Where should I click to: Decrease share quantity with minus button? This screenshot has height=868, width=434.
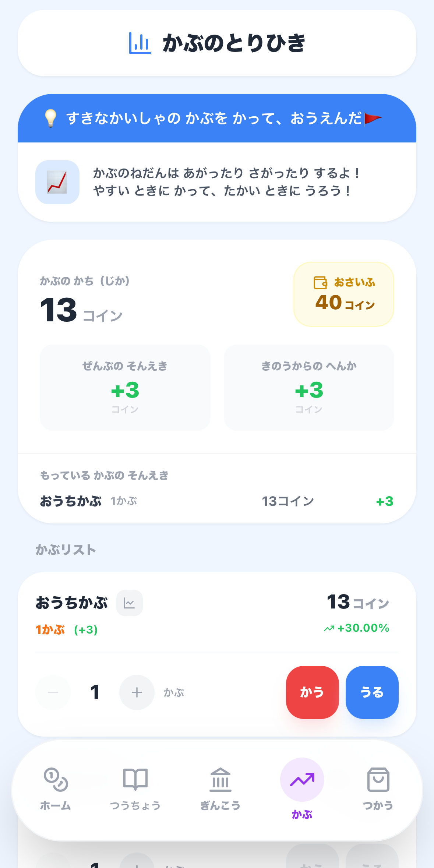(53, 692)
